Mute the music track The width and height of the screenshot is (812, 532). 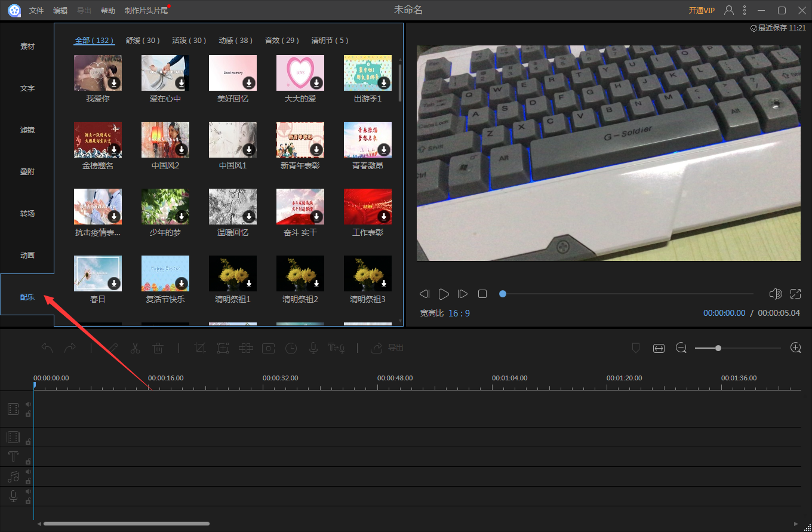pyautogui.click(x=28, y=472)
